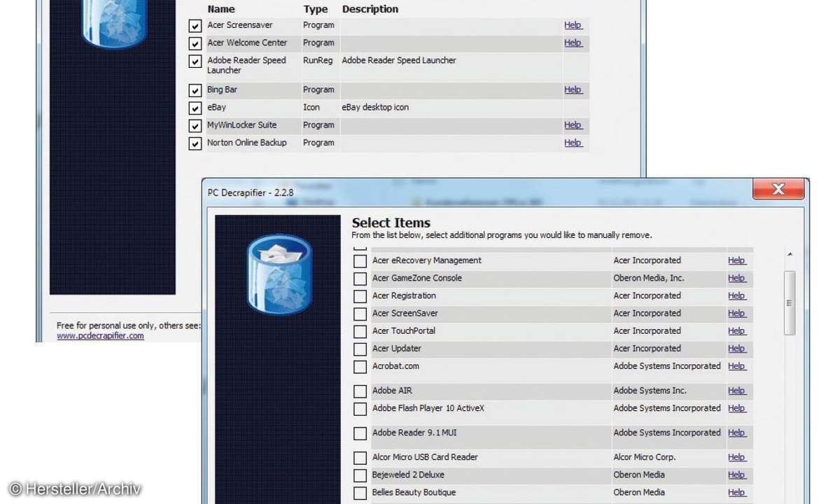Open Help link for Acer Welcome Center
This screenshot has width=840, height=504.
(x=573, y=43)
